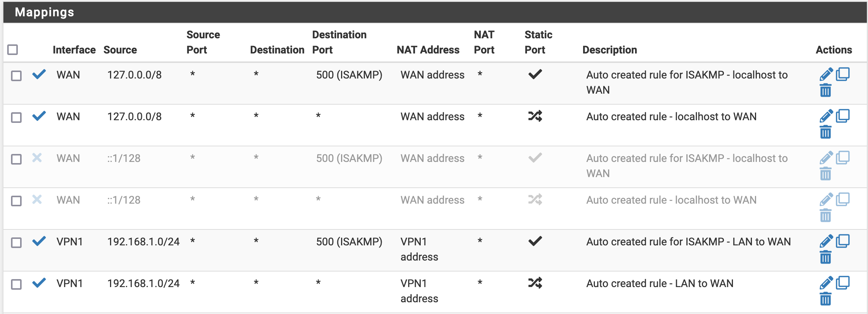868x314 pixels.
Task: Edit the disabled ::1/128 ISAKMP mapping
Action: 826,158
